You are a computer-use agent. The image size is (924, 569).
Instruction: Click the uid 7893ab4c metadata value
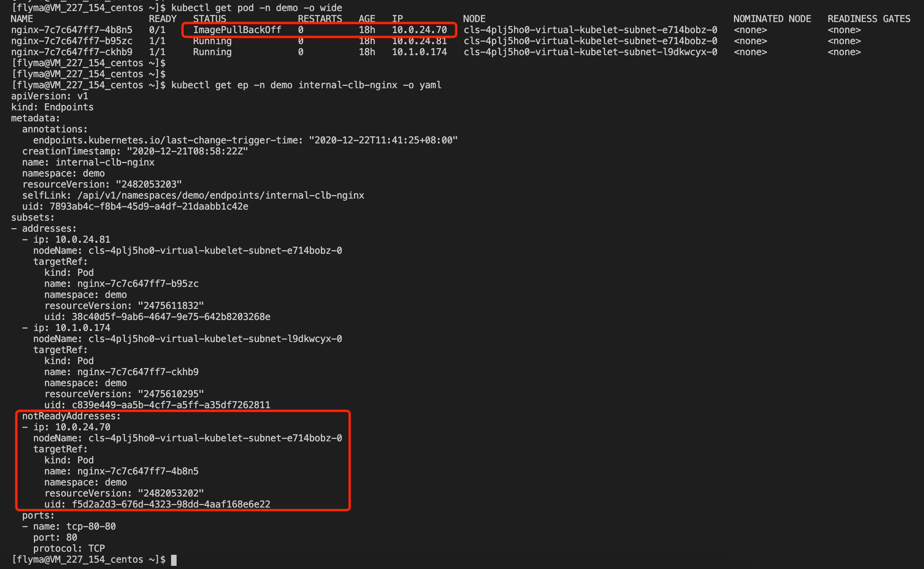149,206
